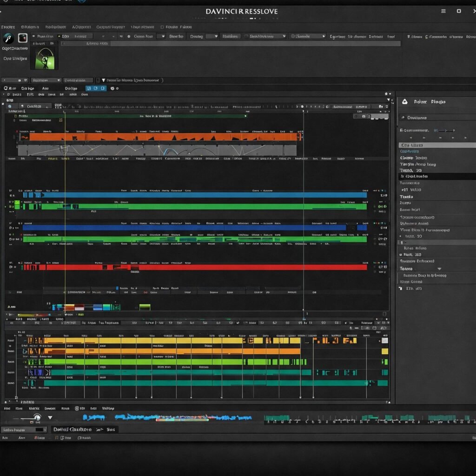The image size is (476, 476).
Task: Expand the first collapsible row in right panel
Action: coord(437,118)
